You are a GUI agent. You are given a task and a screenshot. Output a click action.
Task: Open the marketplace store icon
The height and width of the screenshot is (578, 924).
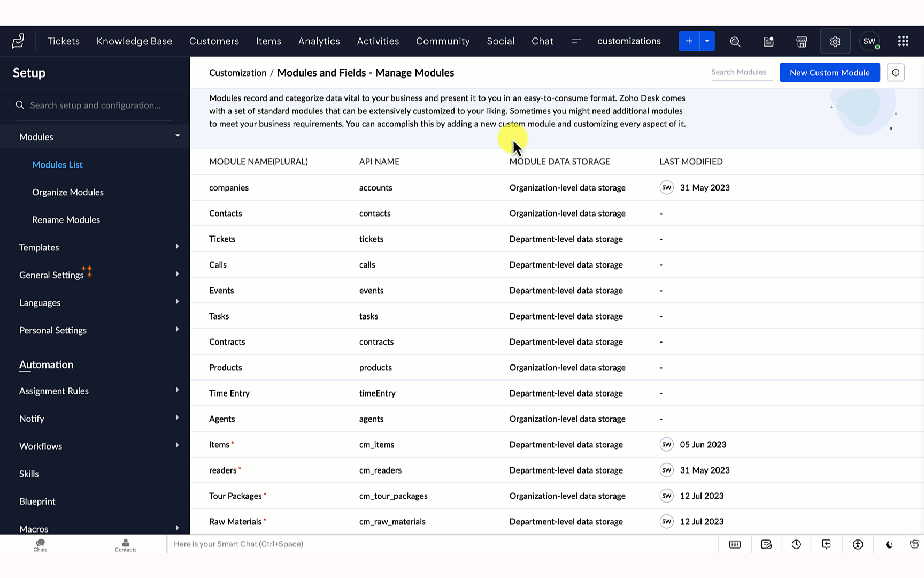pos(802,41)
